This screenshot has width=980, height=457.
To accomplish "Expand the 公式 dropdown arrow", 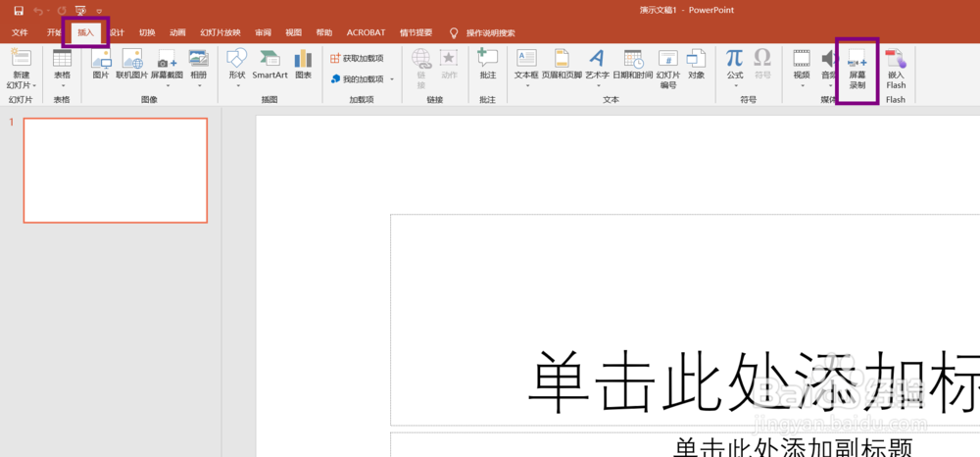I will coord(735,85).
